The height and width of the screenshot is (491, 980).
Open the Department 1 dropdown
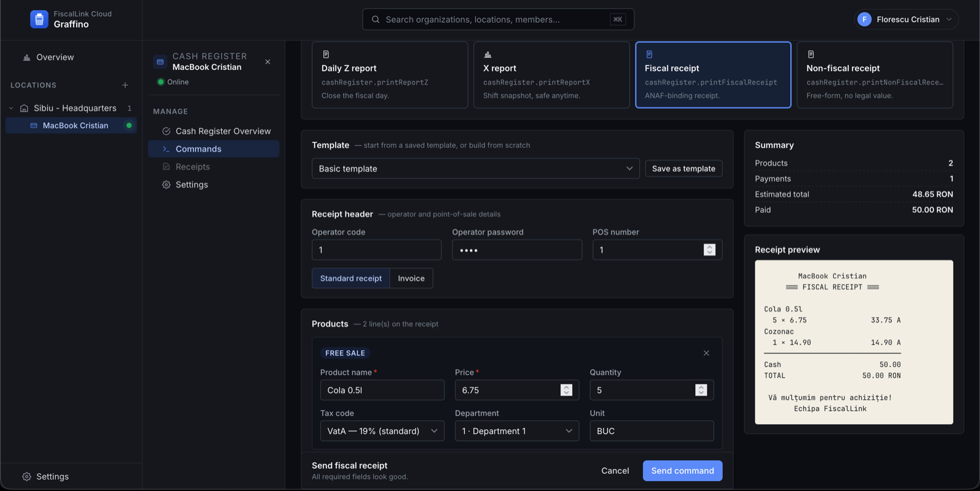pyautogui.click(x=517, y=431)
